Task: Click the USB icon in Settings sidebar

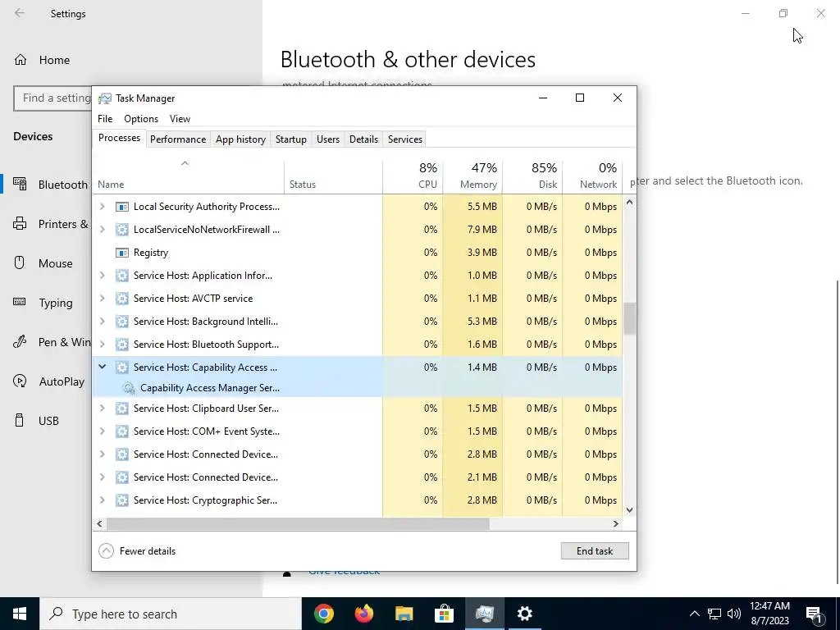Action: tap(20, 421)
